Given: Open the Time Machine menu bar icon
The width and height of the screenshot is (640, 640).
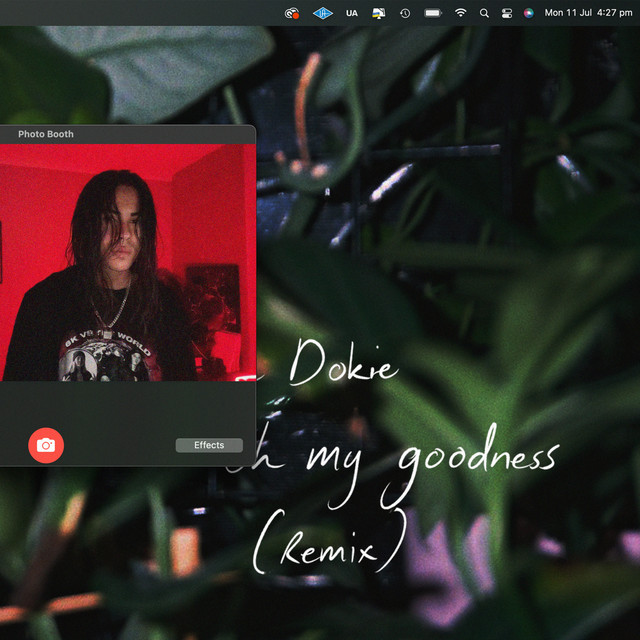Looking at the screenshot, I should point(405,13).
